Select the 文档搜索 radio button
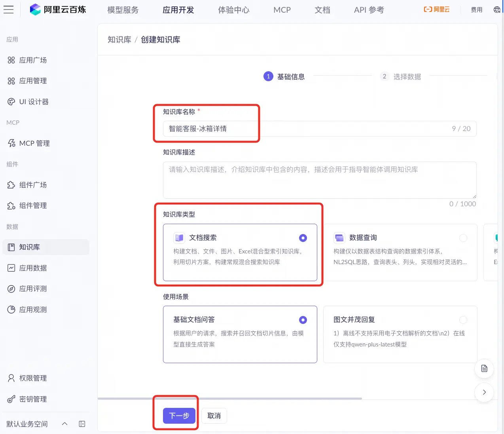504x434 pixels. point(303,238)
